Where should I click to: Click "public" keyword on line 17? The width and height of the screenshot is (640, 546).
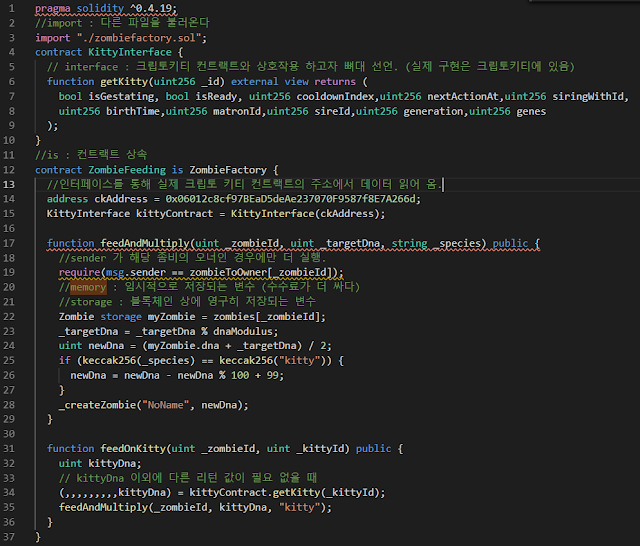(510, 243)
